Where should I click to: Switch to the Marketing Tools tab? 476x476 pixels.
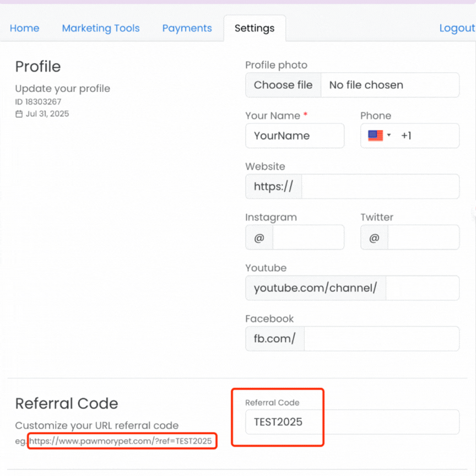pos(101,28)
